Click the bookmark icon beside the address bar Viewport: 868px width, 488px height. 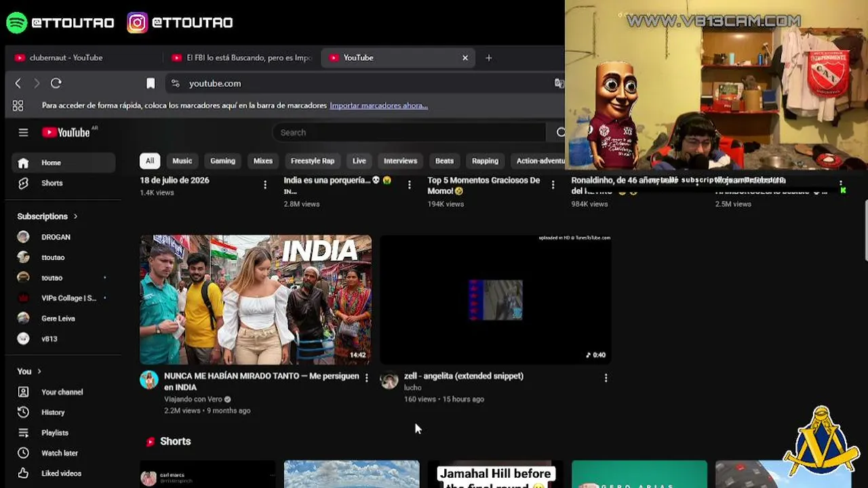[x=151, y=83]
